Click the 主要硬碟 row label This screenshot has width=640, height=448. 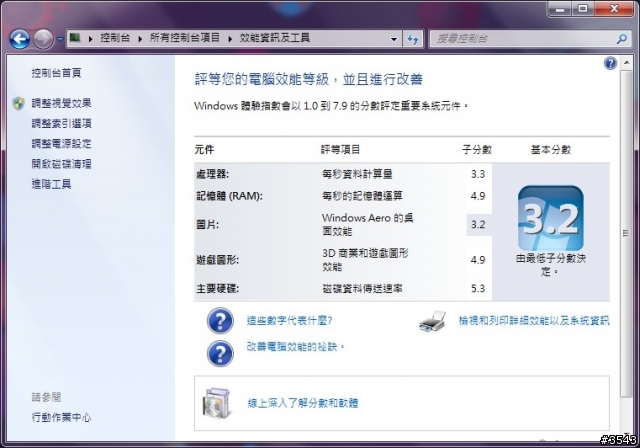click(x=218, y=288)
